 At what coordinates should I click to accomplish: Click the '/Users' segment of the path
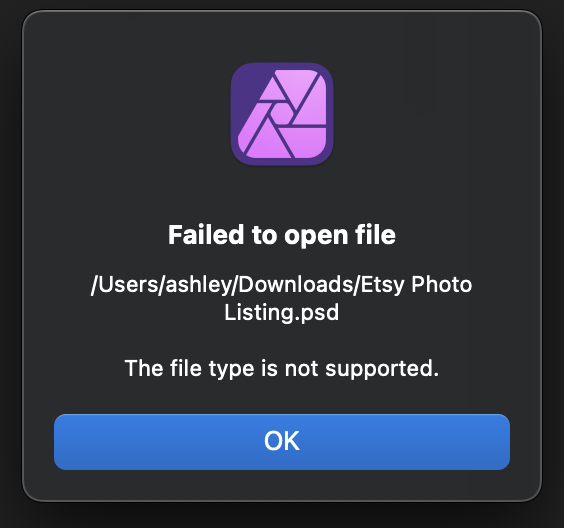pos(124,285)
